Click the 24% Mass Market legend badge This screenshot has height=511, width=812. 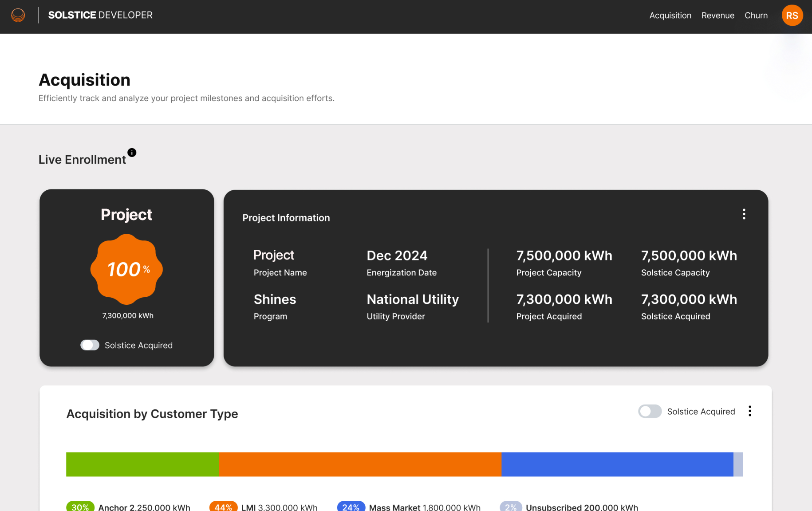click(x=351, y=507)
